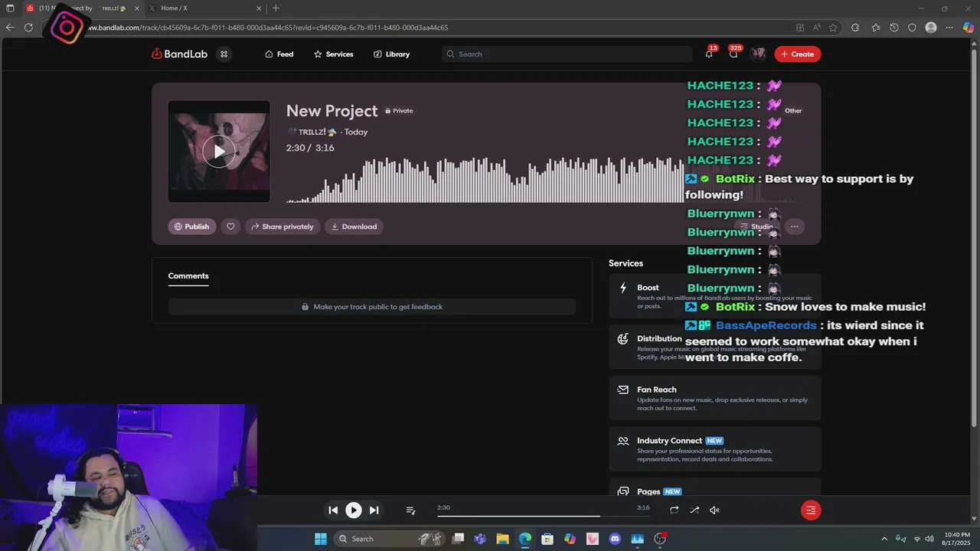Click the red Create button
This screenshot has height=551, width=980.
tap(797, 54)
